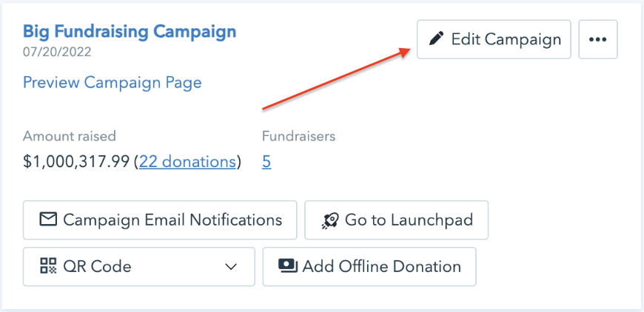View the 22 donations link
This screenshot has width=644, height=312.
click(187, 161)
